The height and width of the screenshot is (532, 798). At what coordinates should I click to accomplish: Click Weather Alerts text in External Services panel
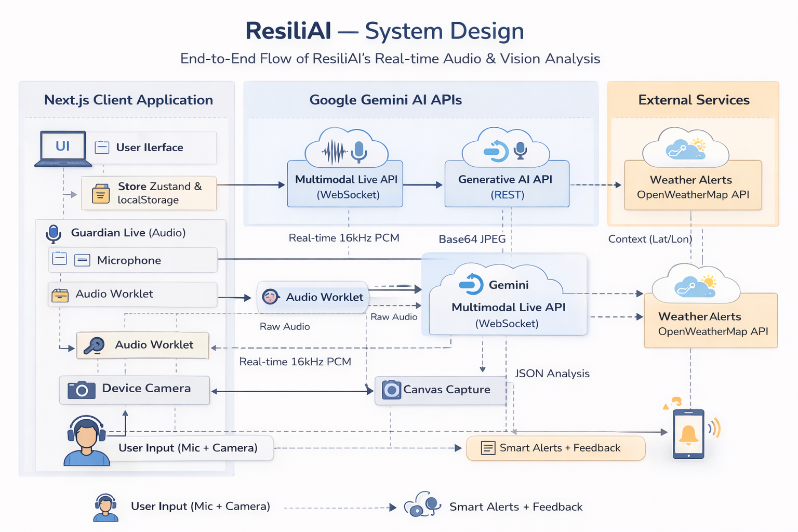(690, 180)
